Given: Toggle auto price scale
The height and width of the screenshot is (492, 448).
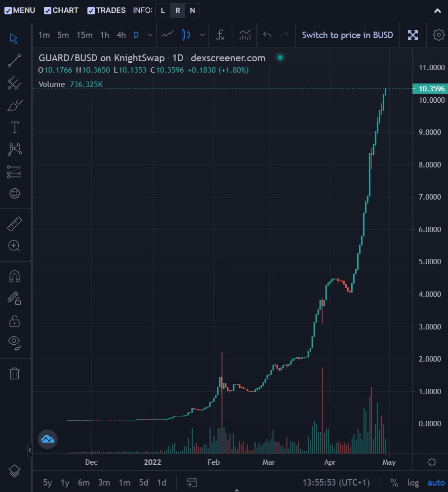Looking at the screenshot, I should pos(436,482).
